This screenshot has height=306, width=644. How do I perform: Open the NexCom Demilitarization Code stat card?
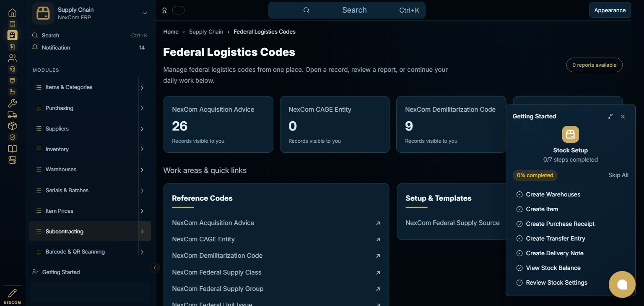point(451,125)
